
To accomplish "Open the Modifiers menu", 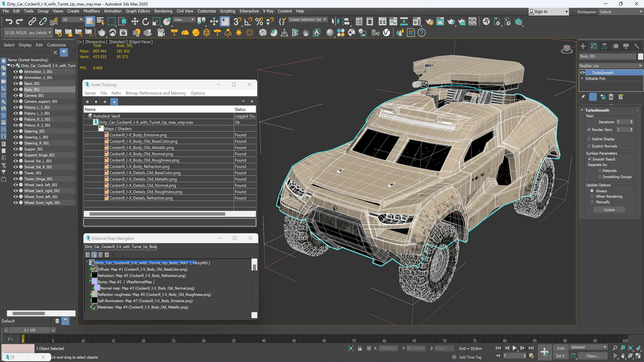I will tap(92, 11).
